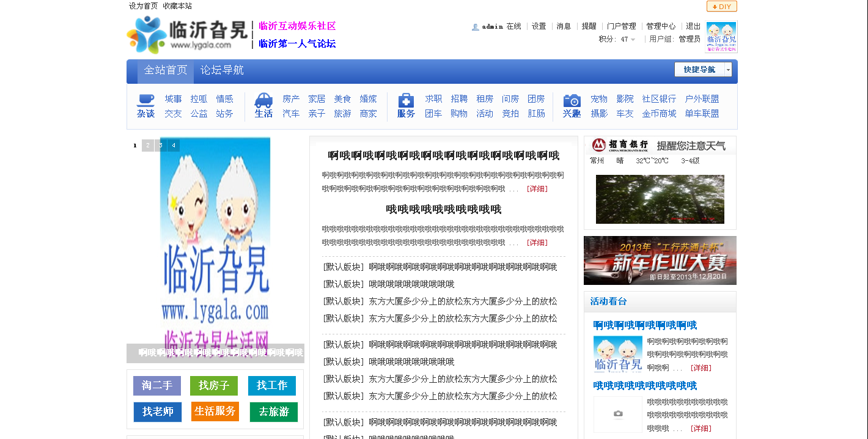Open the 宠物 category link

pos(599,99)
